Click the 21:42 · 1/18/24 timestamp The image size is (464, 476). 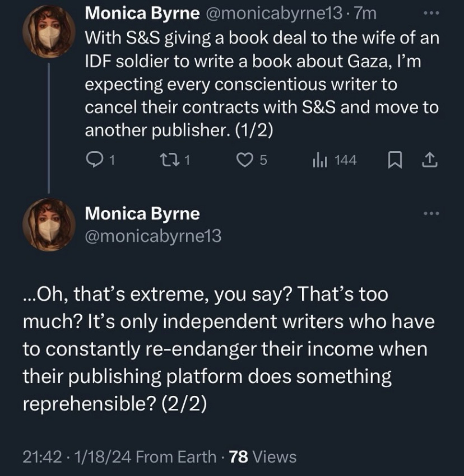tap(77, 456)
